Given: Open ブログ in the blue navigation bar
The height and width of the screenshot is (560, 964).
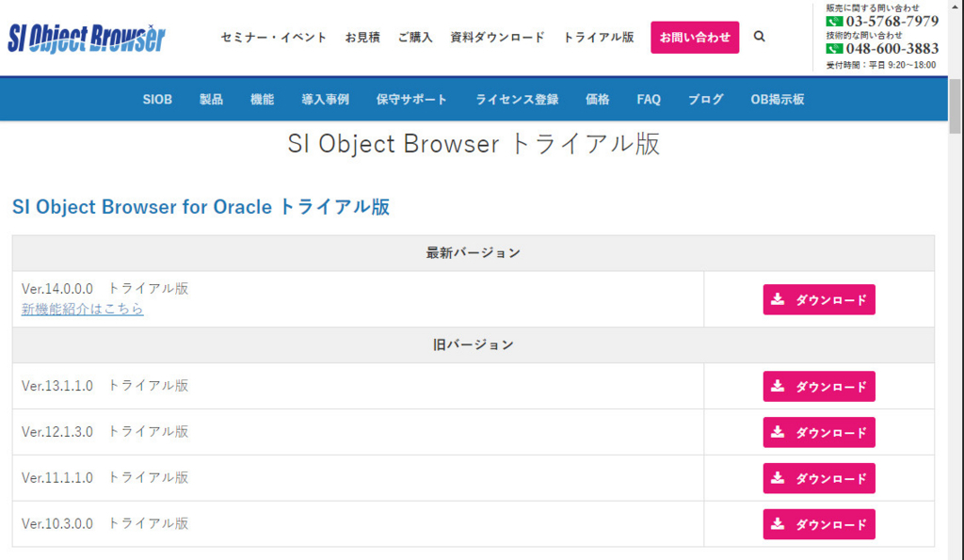Looking at the screenshot, I should pos(706,100).
